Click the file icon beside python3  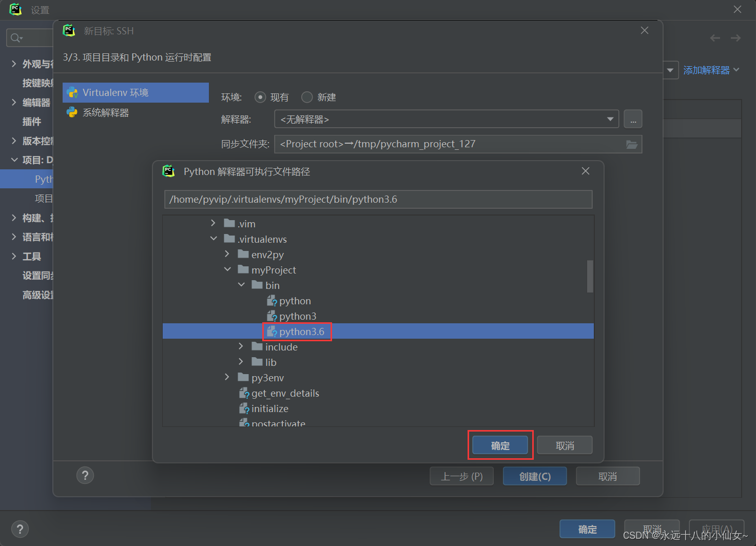(272, 317)
